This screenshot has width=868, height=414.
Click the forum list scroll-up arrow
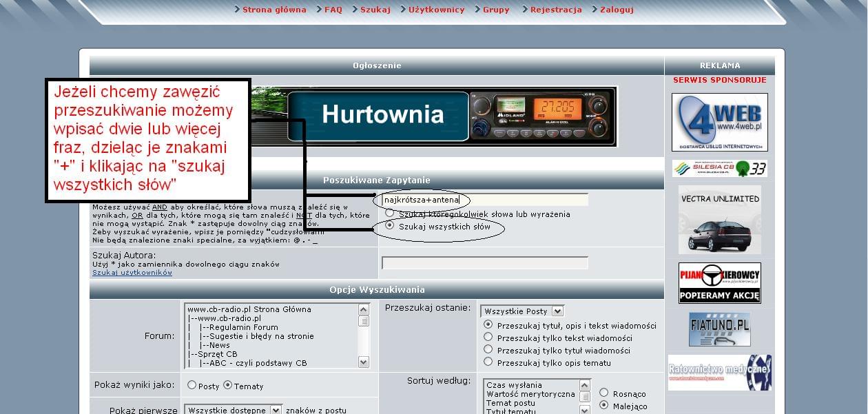coord(364,309)
